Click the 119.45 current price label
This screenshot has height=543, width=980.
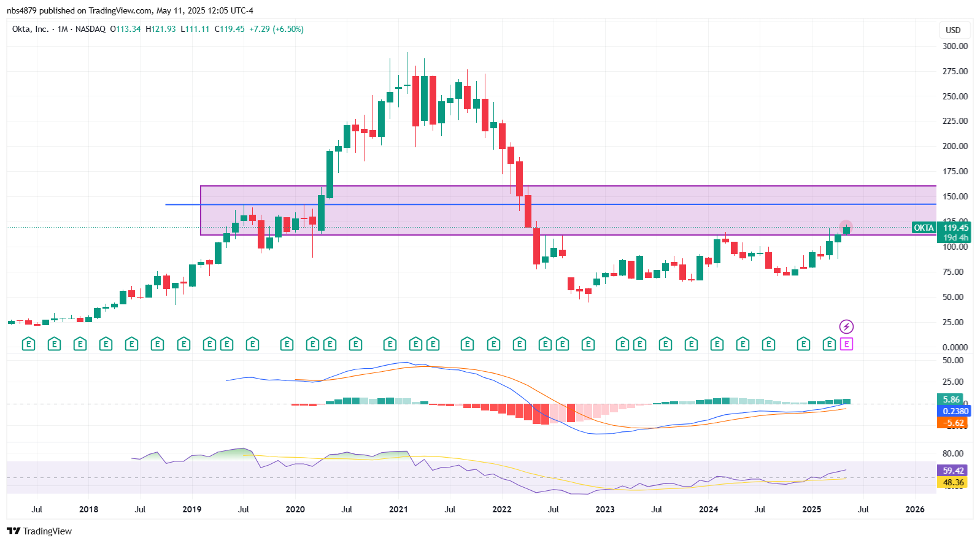(955, 228)
